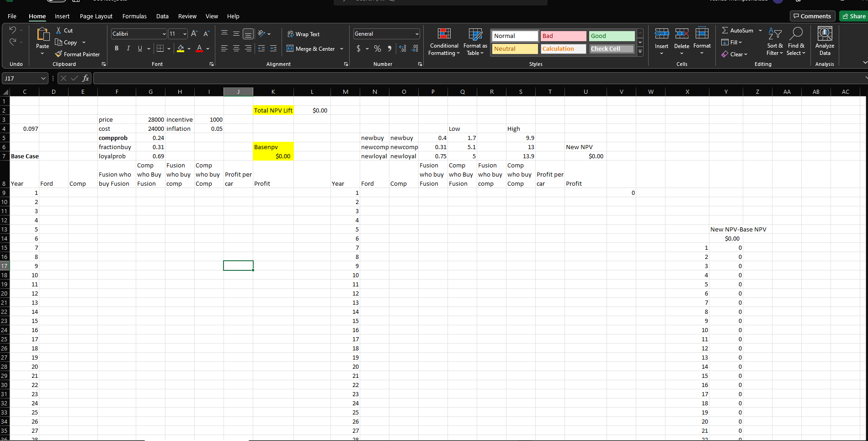Image resolution: width=868 pixels, height=441 pixels.
Task: Click Wrap Text
Action: tap(304, 34)
